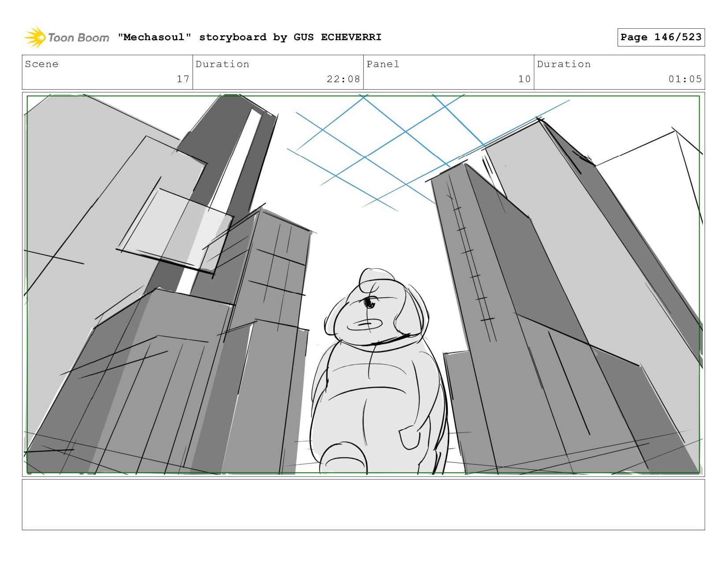Click panel number 10
This screenshot has height=563, width=728.
(x=524, y=79)
